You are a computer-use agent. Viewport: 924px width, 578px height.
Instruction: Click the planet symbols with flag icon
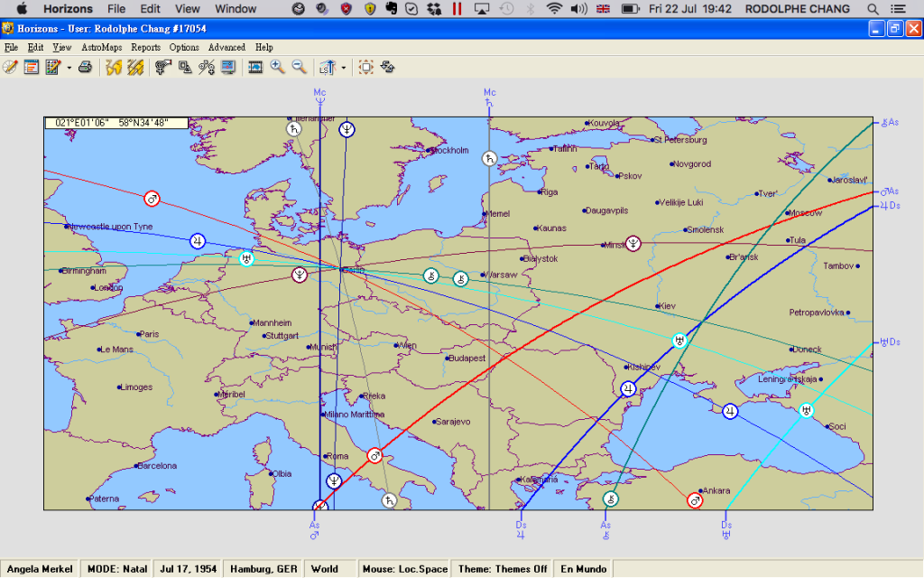tap(163, 67)
